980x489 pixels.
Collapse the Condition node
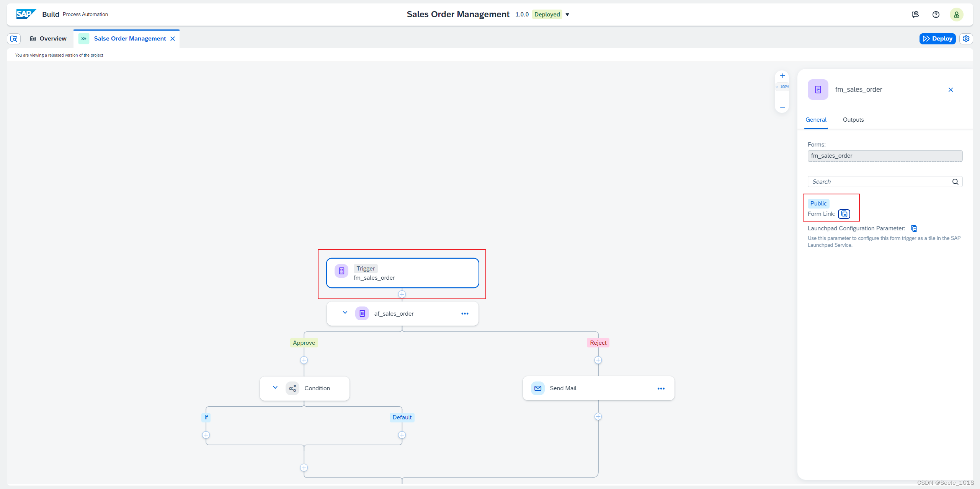[275, 388]
